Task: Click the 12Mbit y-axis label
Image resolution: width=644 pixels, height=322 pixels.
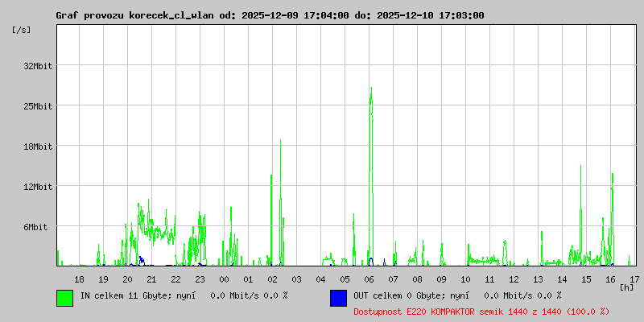Action: pos(38,187)
